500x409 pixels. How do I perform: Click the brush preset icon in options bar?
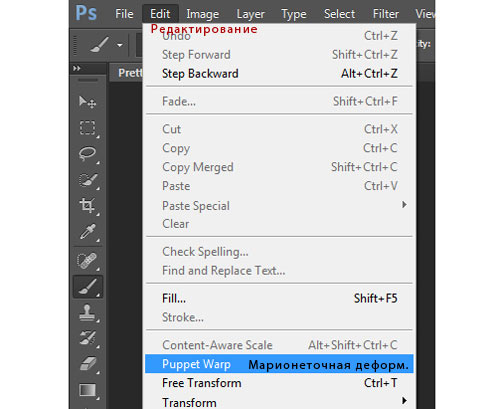99,45
